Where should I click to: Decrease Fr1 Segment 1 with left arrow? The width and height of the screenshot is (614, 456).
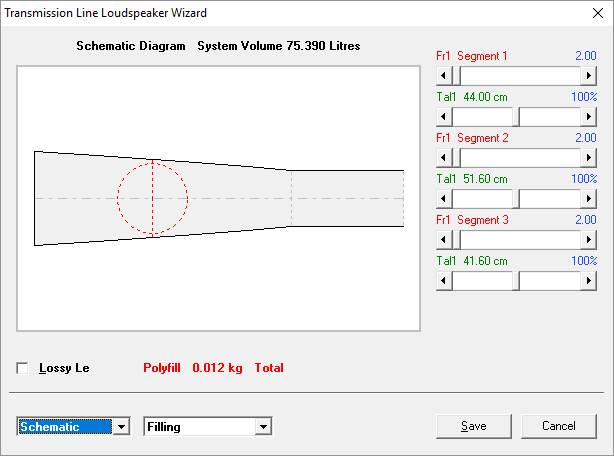pos(444,76)
